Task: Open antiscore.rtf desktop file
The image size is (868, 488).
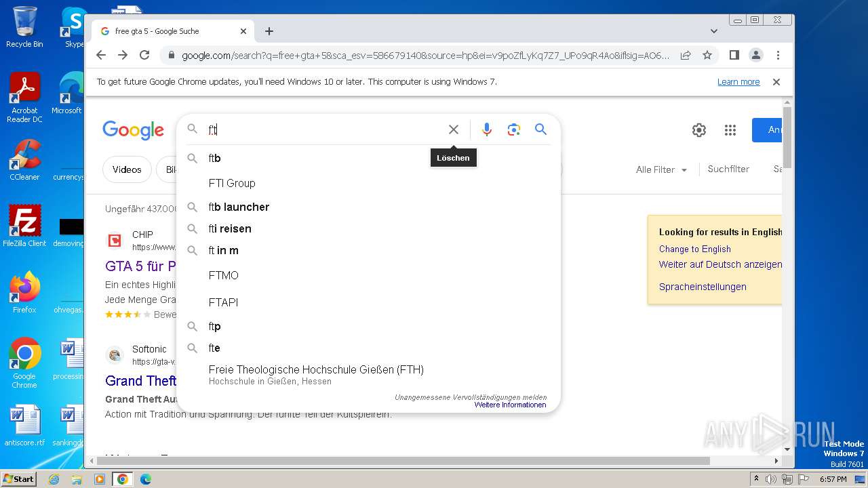Action: 24,426
